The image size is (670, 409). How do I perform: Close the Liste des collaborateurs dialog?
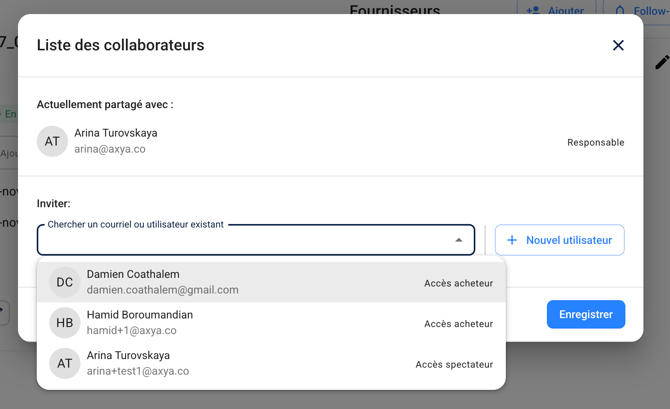click(x=618, y=45)
